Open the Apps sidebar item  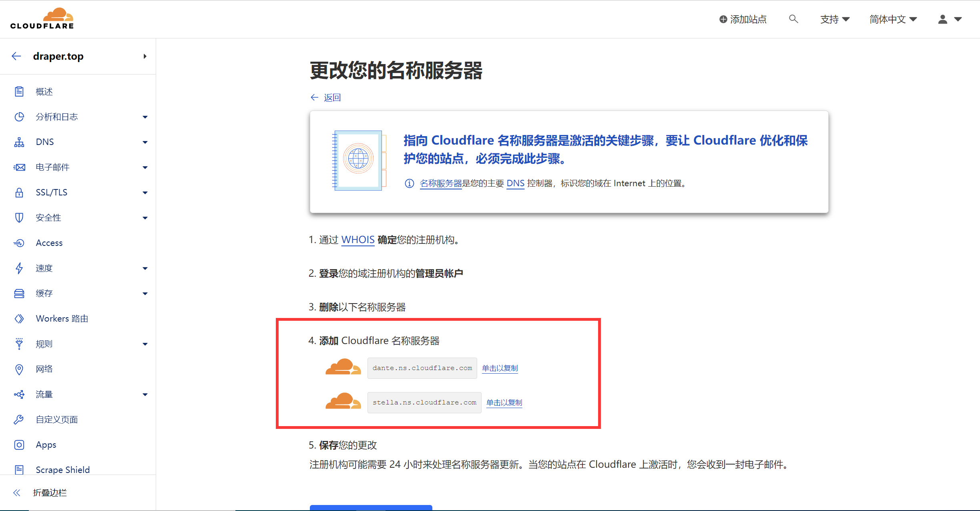point(46,445)
